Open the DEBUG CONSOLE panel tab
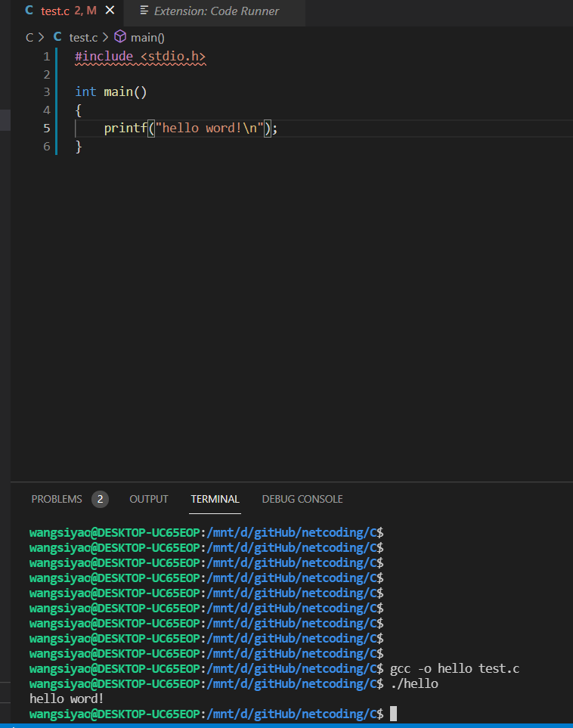This screenshot has height=728, width=573. click(x=302, y=499)
